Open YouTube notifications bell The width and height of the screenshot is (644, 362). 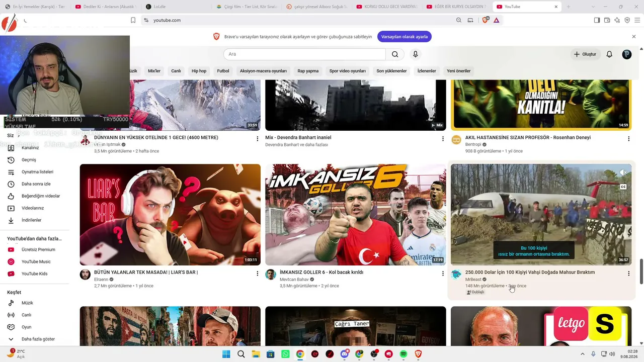[609, 54]
